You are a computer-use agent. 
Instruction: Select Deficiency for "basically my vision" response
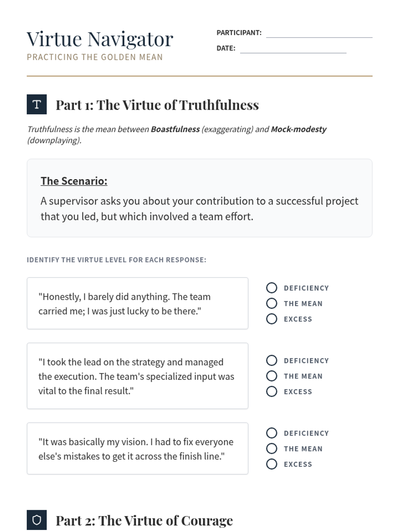tap(272, 433)
